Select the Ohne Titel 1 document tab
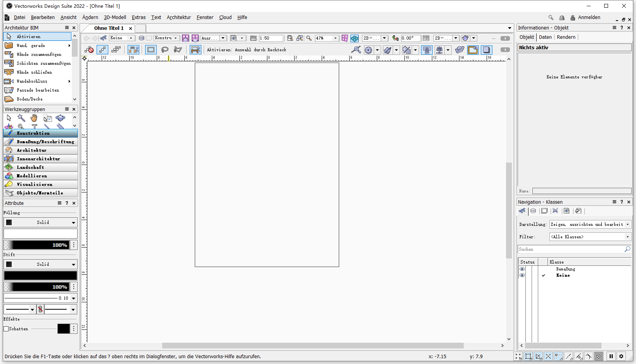Viewport: 636px width, 364px height. (109, 28)
